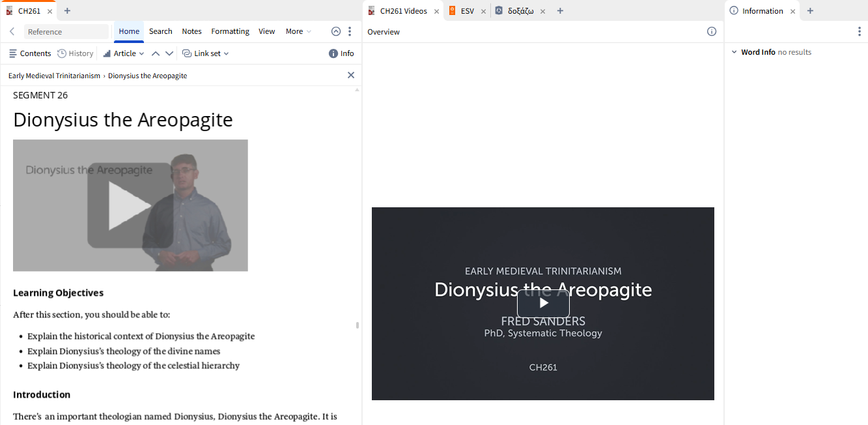Click the Dionysius the Areopagite breadcrumb

tap(147, 76)
